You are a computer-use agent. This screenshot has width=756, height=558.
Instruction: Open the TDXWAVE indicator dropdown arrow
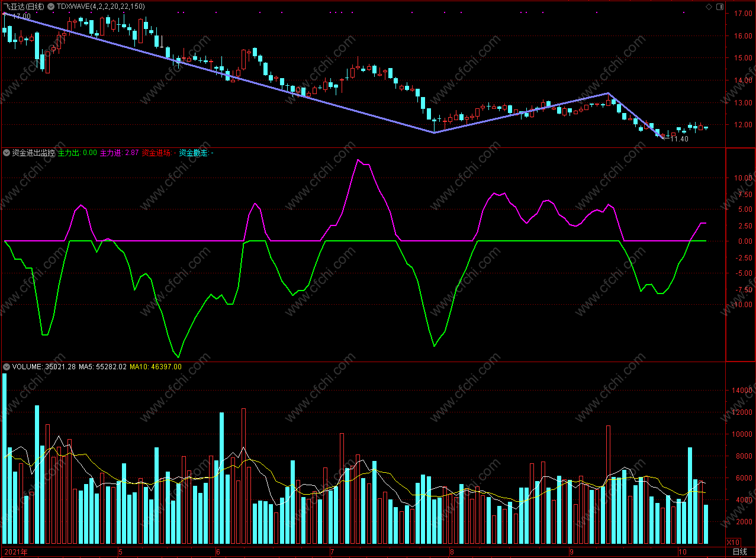tap(51, 7)
